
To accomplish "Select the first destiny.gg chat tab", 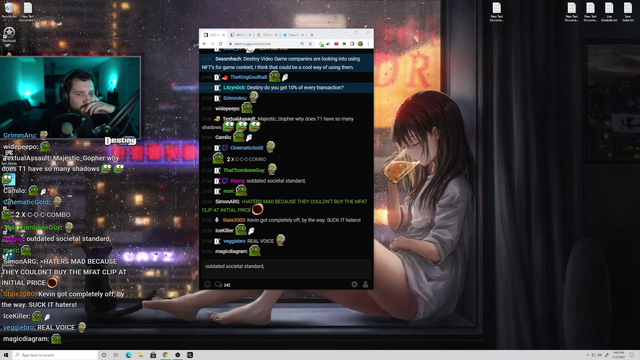I will click(214, 35).
